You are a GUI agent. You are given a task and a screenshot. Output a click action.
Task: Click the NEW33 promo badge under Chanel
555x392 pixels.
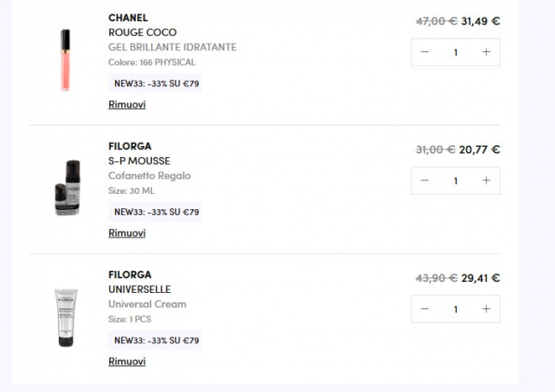coord(156,84)
